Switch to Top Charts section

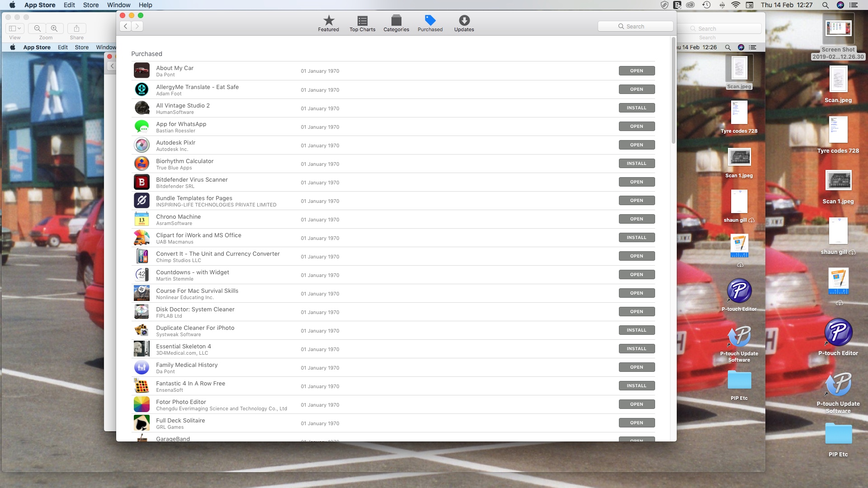(x=362, y=23)
